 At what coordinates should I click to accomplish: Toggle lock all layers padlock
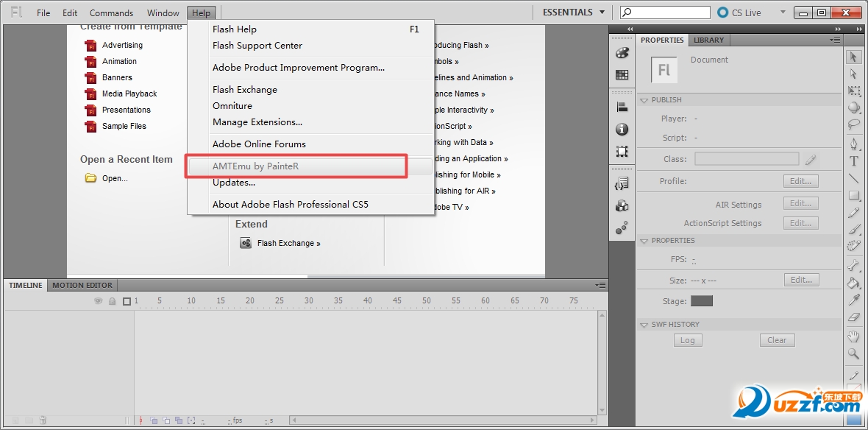(x=113, y=301)
